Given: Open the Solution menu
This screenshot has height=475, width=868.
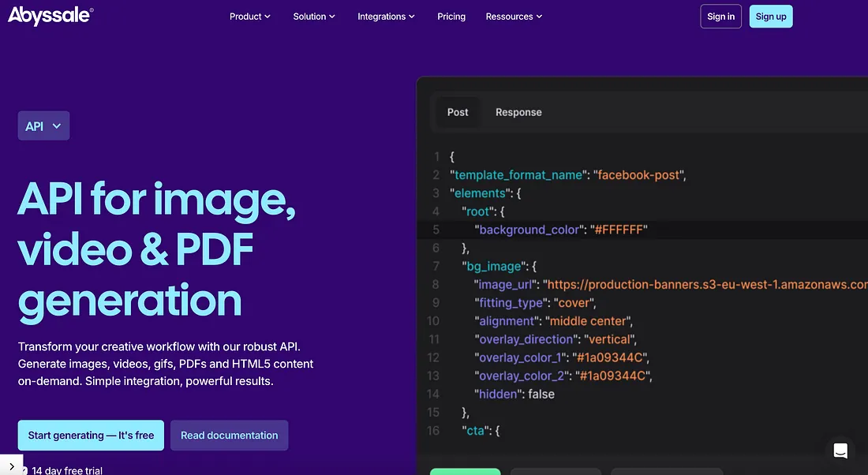Looking at the screenshot, I should 314,17.
